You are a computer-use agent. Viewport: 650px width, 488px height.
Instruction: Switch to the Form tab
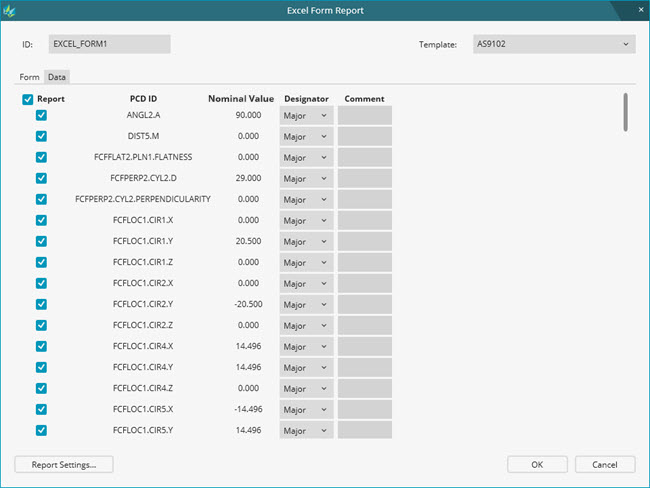click(x=30, y=77)
